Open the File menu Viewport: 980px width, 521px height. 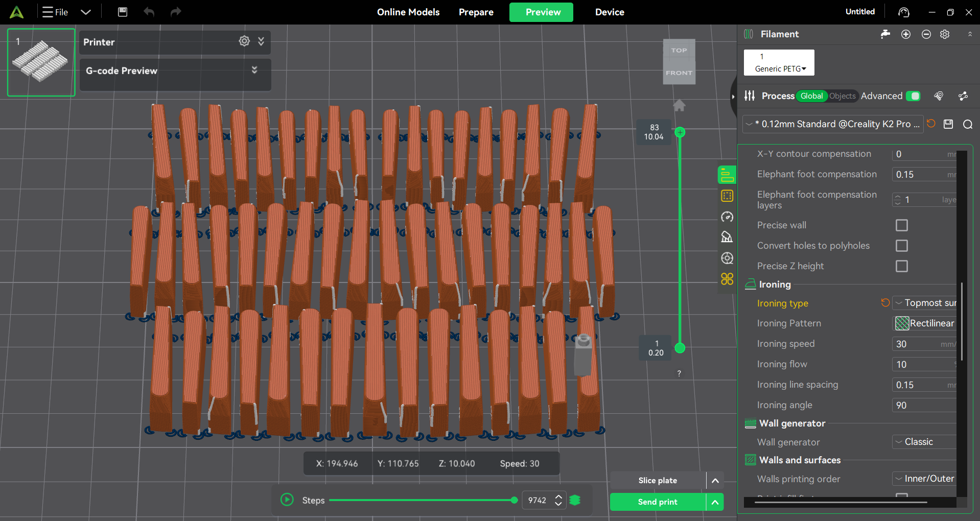click(56, 12)
